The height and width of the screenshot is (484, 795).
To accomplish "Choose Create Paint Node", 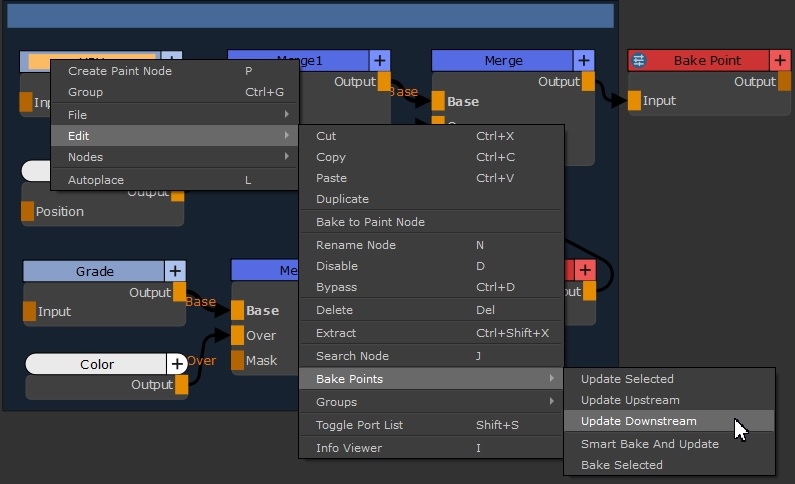I will coord(120,71).
